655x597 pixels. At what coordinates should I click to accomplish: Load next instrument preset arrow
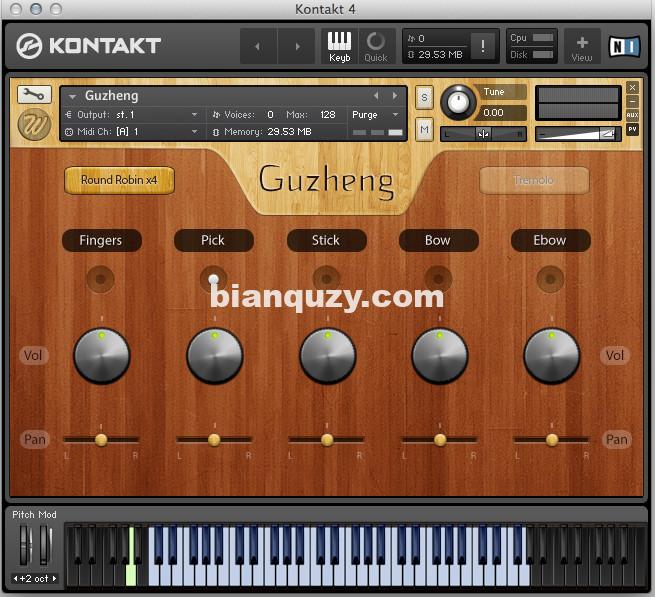(395, 96)
